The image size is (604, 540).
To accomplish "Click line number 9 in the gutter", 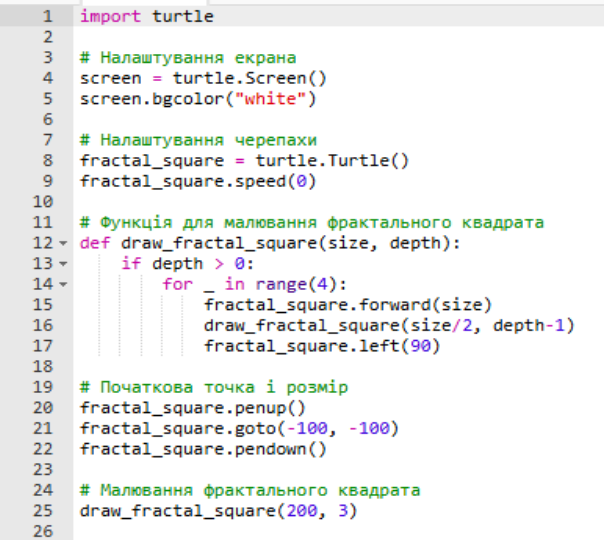I will coord(47,181).
